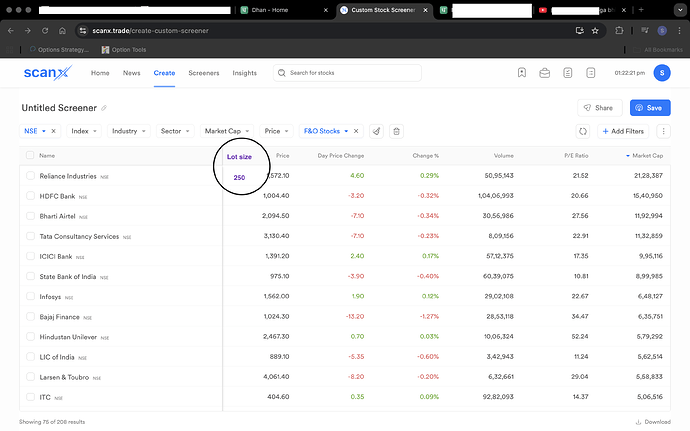Expand the Industry filter dropdown
690x431 pixels.
(128, 131)
